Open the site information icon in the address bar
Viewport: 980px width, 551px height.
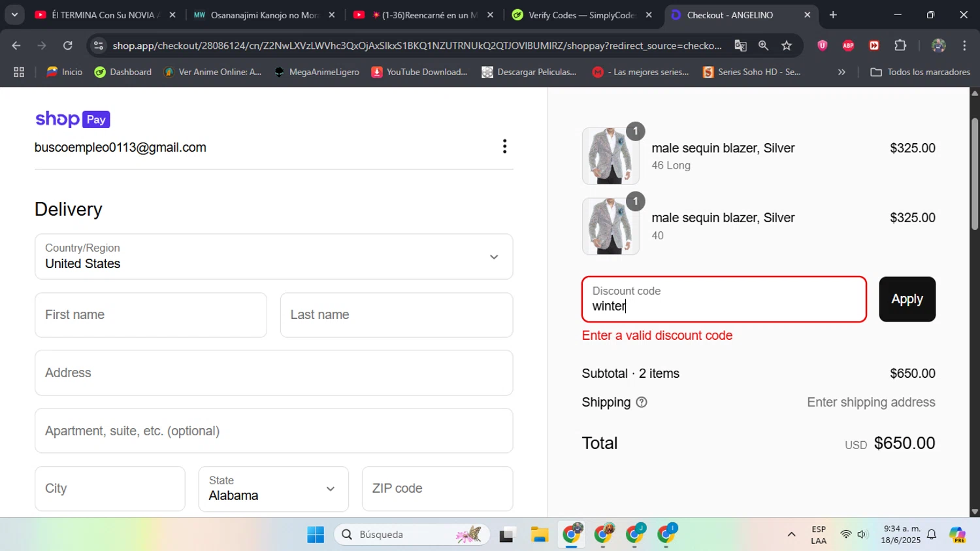click(98, 46)
